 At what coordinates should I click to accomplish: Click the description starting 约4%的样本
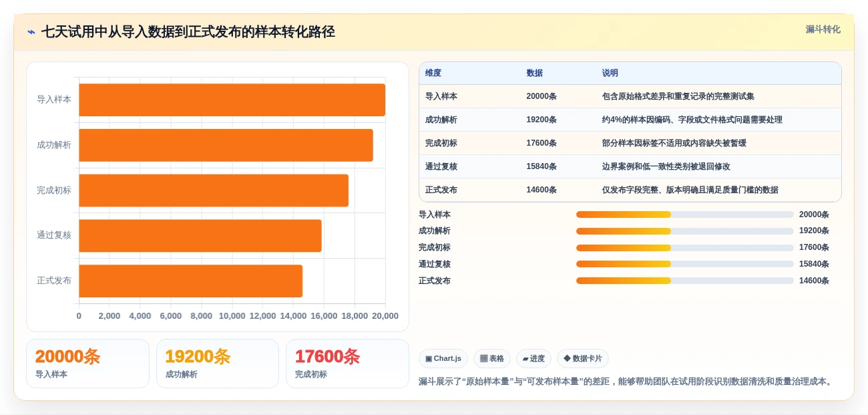click(x=692, y=120)
